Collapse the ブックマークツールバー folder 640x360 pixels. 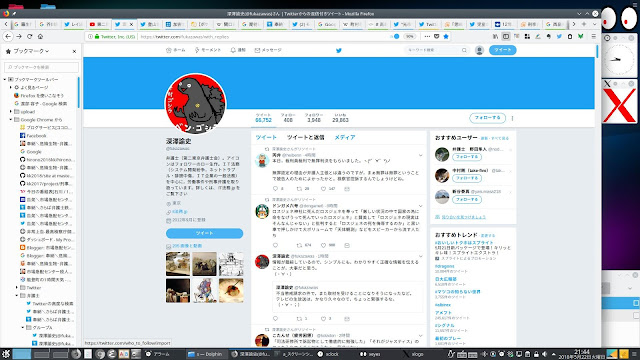pyautogui.click(x=5, y=80)
